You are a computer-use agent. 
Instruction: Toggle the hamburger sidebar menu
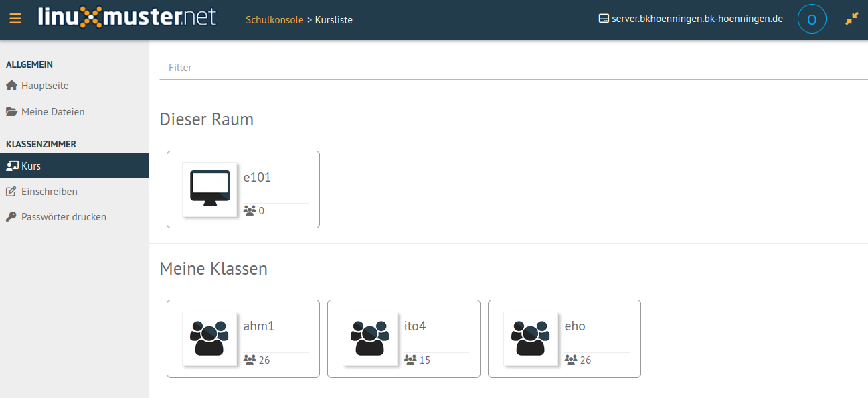point(15,19)
